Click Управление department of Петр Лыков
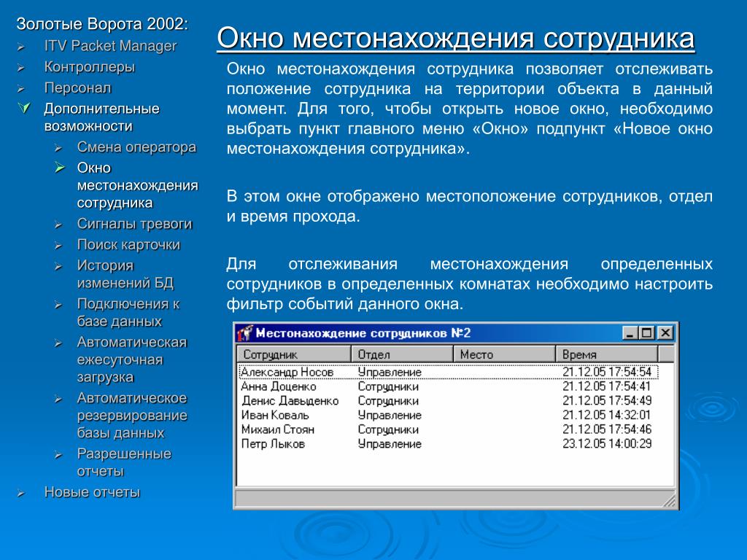This screenshot has width=747, height=560. (390, 444)
